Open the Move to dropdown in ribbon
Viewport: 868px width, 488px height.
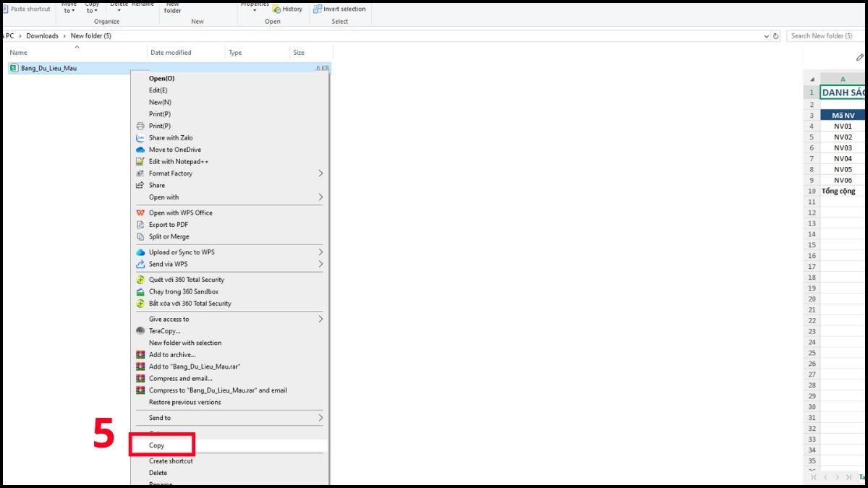(x=69, y=7)
